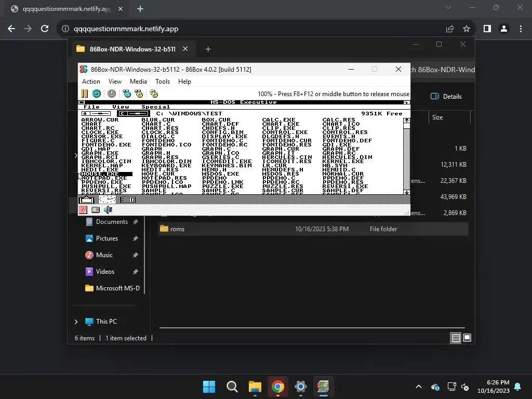Viewport: 532px width, 399px height.
Task: Click scroll down arrow in MS-DOS Executive
Action: [406, 192]
